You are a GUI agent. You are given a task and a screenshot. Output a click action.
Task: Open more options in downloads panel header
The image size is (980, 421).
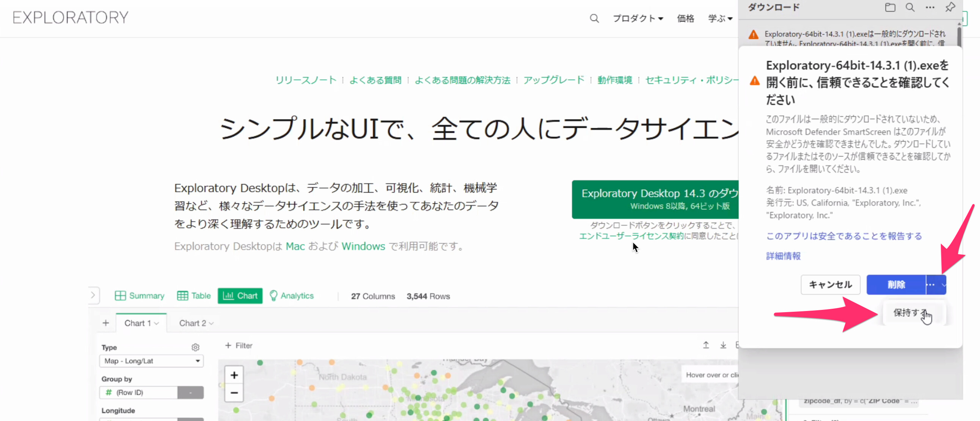(x=930, y=7)
